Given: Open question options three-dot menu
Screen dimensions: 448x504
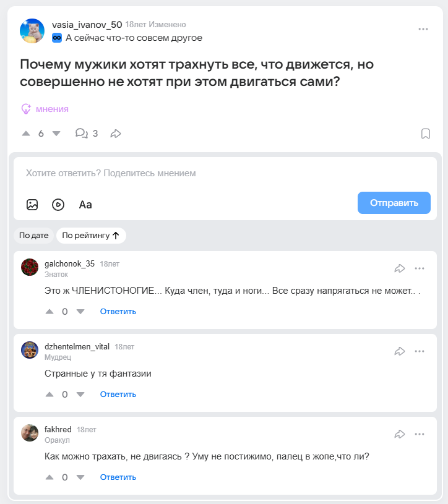Looking at the screenshot, I should coord(423,29).
